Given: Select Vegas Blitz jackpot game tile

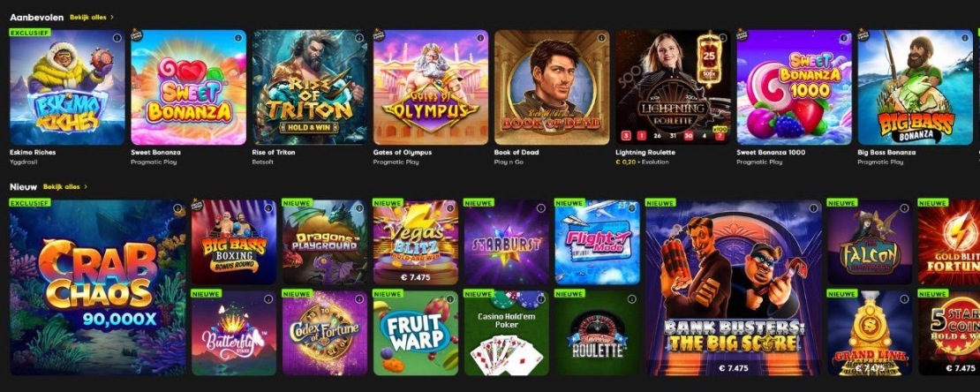Looking at the screenshot, I should [416, 242].
